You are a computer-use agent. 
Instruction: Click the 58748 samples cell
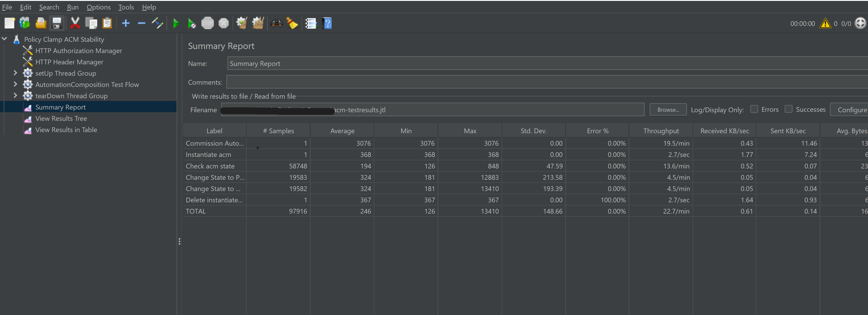point(278,166)
